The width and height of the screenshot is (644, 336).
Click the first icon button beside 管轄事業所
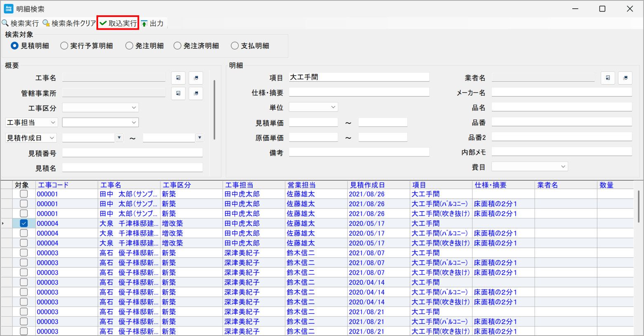(178, 93)
